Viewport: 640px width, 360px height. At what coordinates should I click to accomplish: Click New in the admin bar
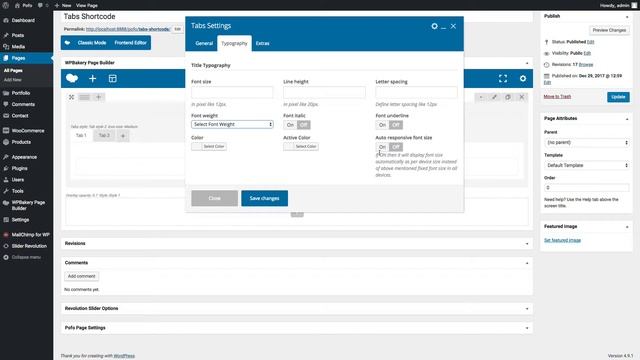(63, 5)
